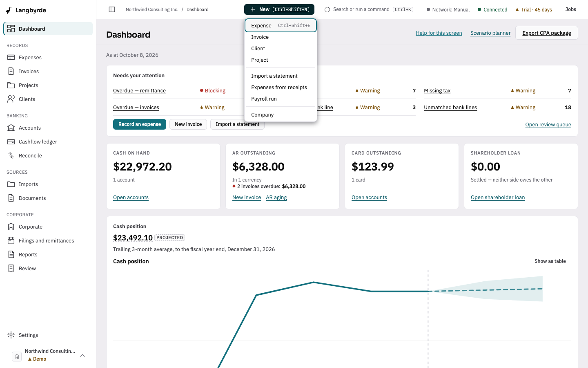Click the New invoice button under attention list
Screen dimensions: 588x368
pos(188,124)
